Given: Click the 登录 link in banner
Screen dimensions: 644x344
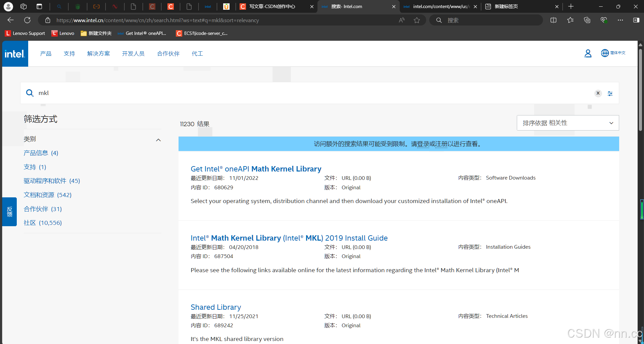Looking at the screenshot, I should 423,144.
